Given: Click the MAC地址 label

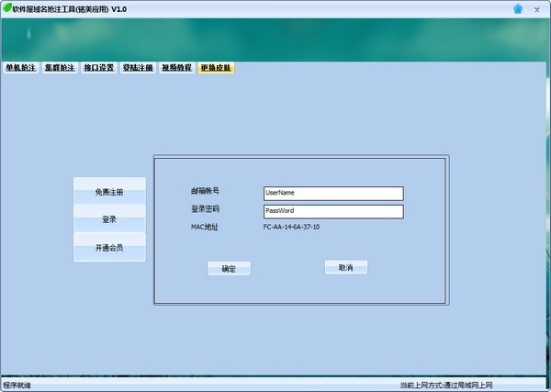Looking at the screenshot, I should click(205, 227).
